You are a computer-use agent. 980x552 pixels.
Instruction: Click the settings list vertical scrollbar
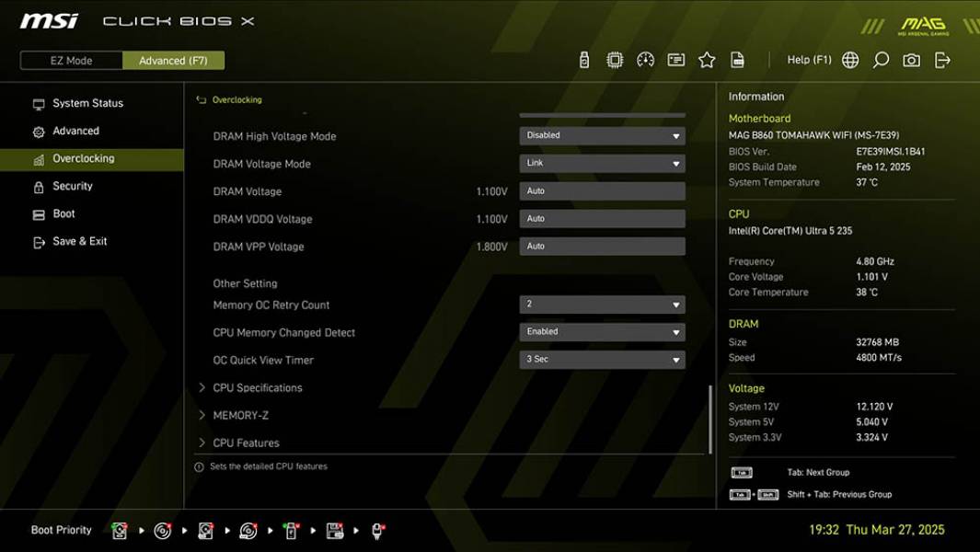[x=710, y=419]
